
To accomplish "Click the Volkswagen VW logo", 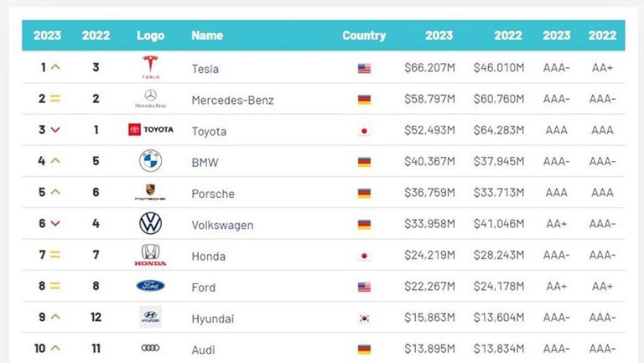I will tap(150, 224).
